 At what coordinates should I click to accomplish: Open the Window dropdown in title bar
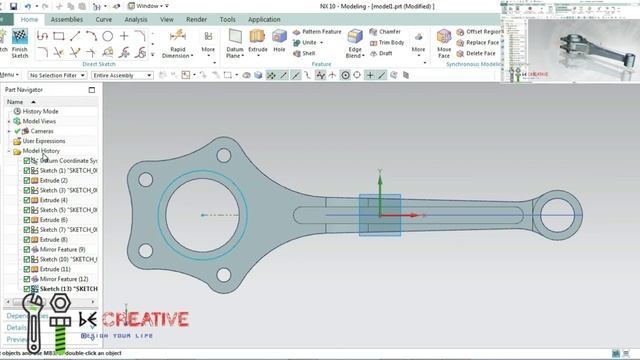pos(148,6)
